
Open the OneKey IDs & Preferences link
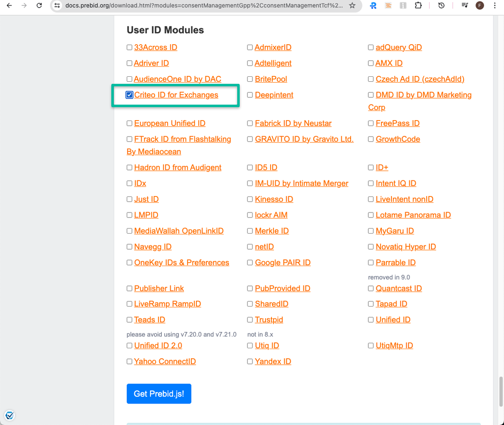[182, 262]
